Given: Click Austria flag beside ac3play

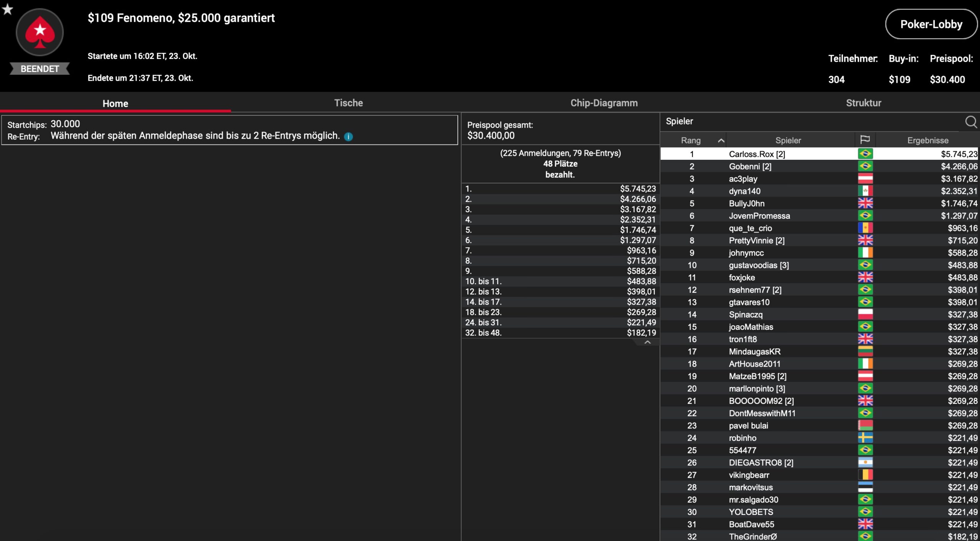Looking at the screenshot, I should point(865,179).
